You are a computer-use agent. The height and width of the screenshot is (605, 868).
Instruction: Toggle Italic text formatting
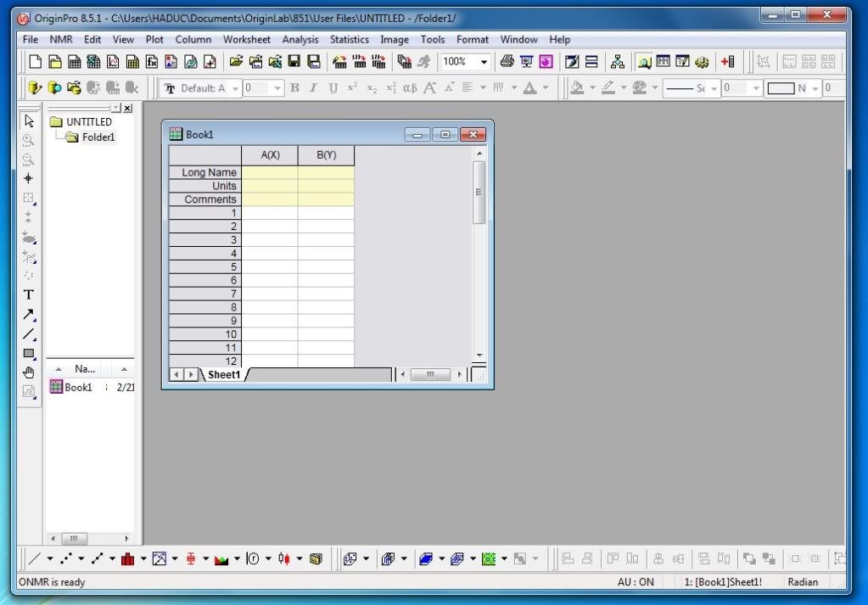point(313,87)
